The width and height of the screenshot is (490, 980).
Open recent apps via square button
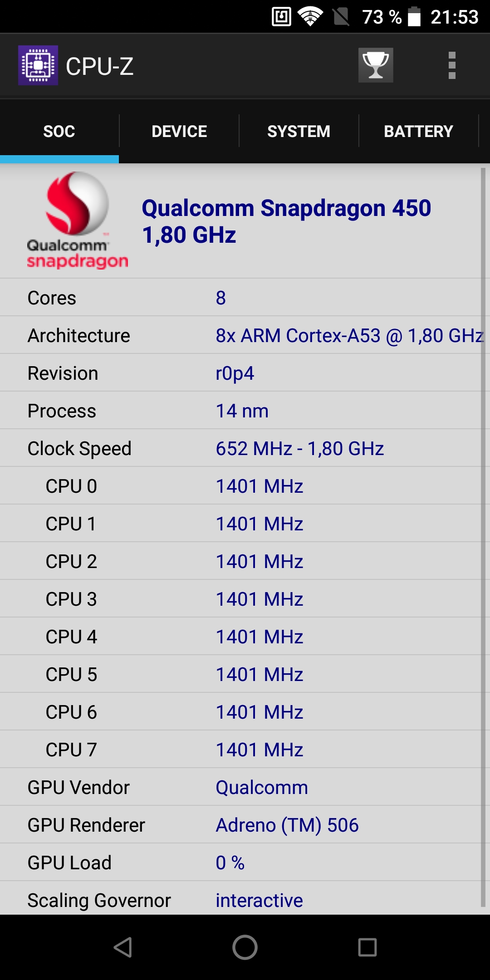pyautogui.click(x=367, y=947)
